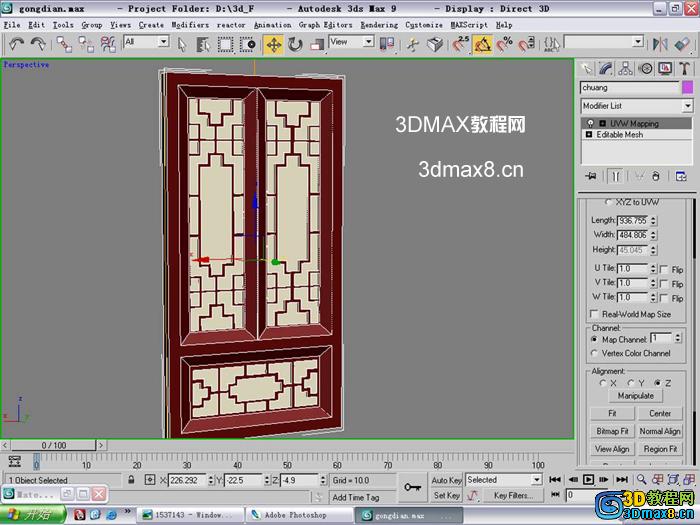
Task: Open Select by Name list icon
Action: (x=203, y=44)
